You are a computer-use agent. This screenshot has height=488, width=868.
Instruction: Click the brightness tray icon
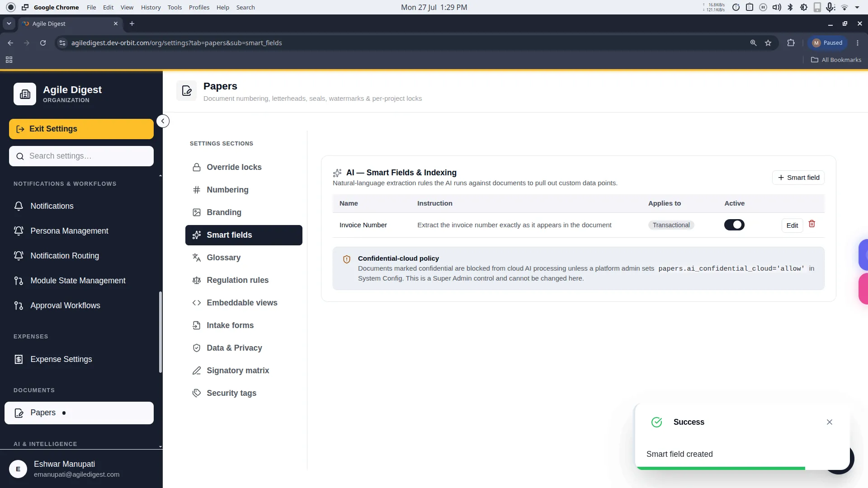point(804,7)
